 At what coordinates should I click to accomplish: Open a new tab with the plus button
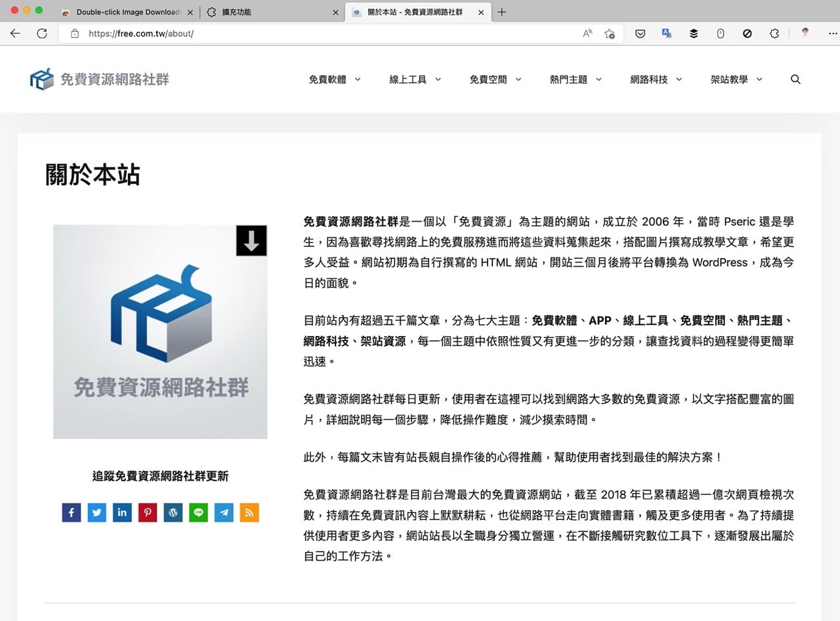(x=502, y=12)
